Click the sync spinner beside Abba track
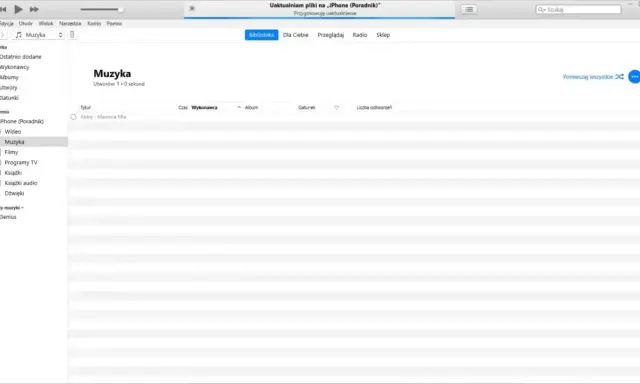 73,117
